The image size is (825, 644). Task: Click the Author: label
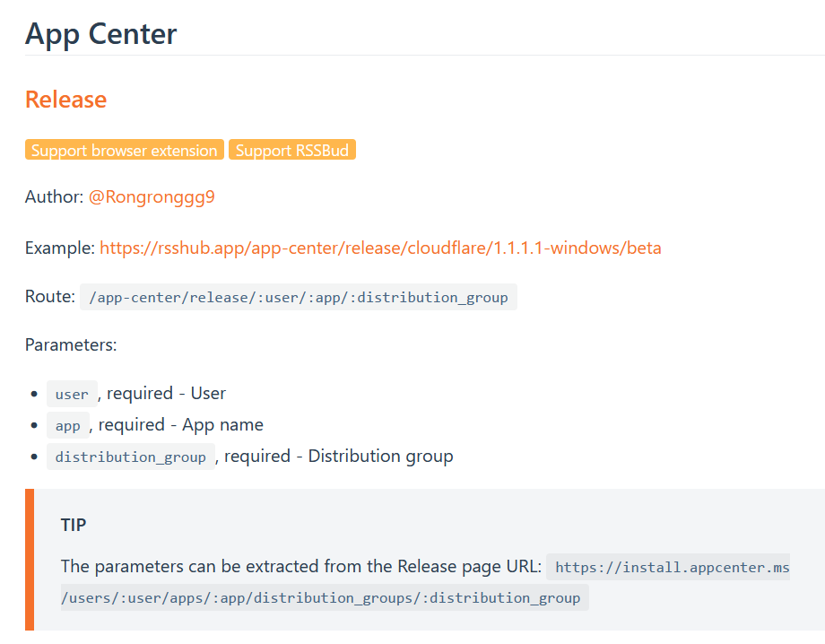pyautogui.click(x=54, y=196)
